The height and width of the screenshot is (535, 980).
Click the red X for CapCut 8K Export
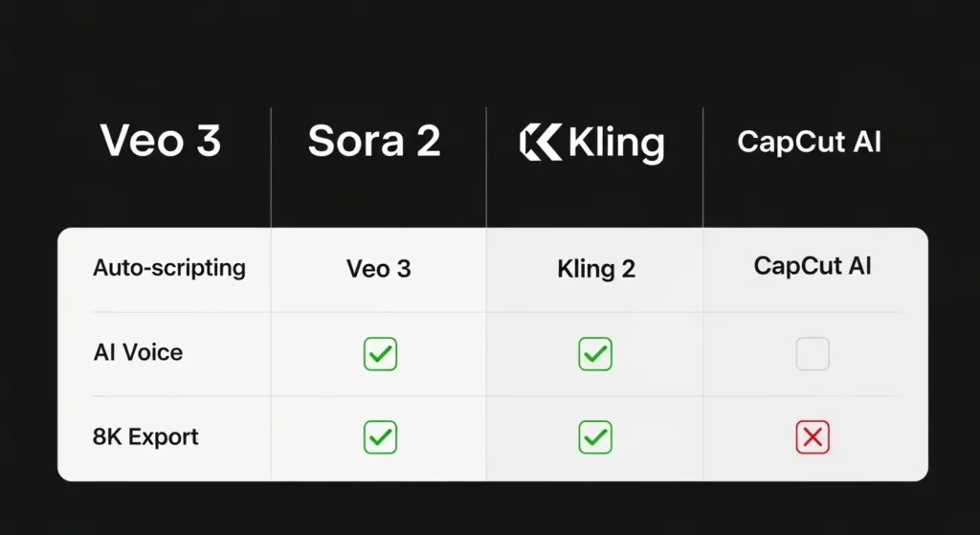click(x=813, y=437)
